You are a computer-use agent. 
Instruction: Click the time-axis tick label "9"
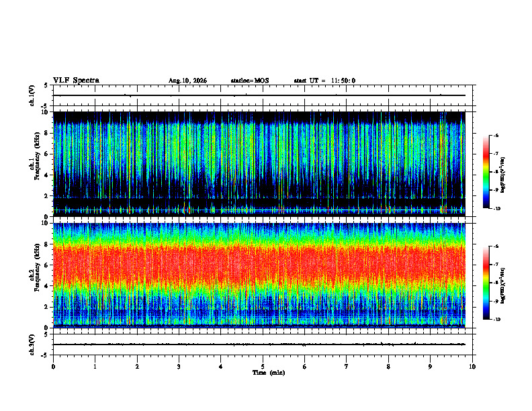pos(430,367)
